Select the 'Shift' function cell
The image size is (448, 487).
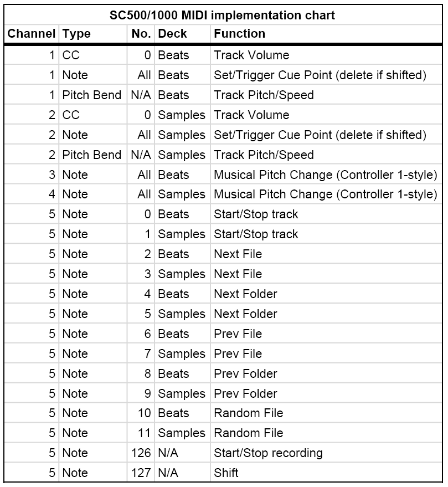point(226,473)
